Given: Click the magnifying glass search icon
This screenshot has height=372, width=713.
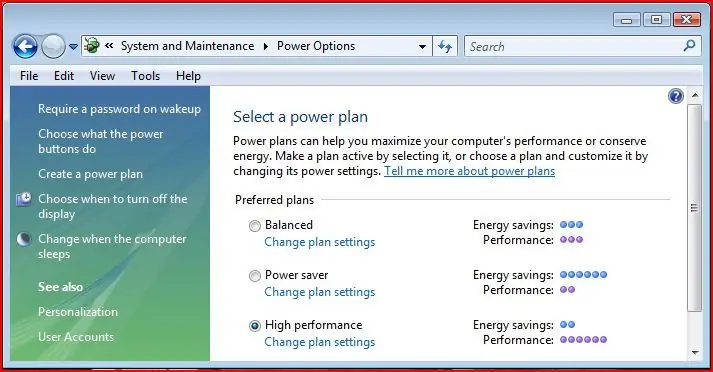Looking at the screenshot, I should pos(689,45).
